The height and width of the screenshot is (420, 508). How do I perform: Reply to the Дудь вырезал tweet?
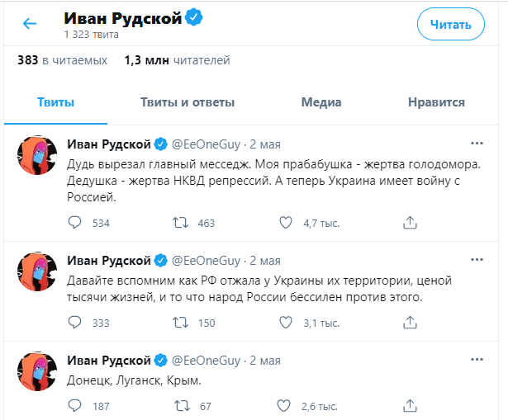(x=75, y=222)
